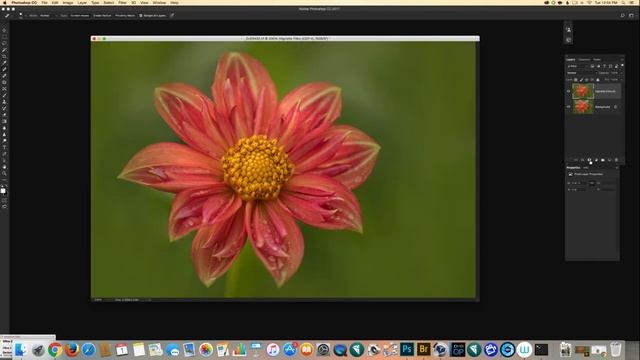Open the brush preset picker
The height and width of the screenshot is (360, 640).
tap(21, 16)
